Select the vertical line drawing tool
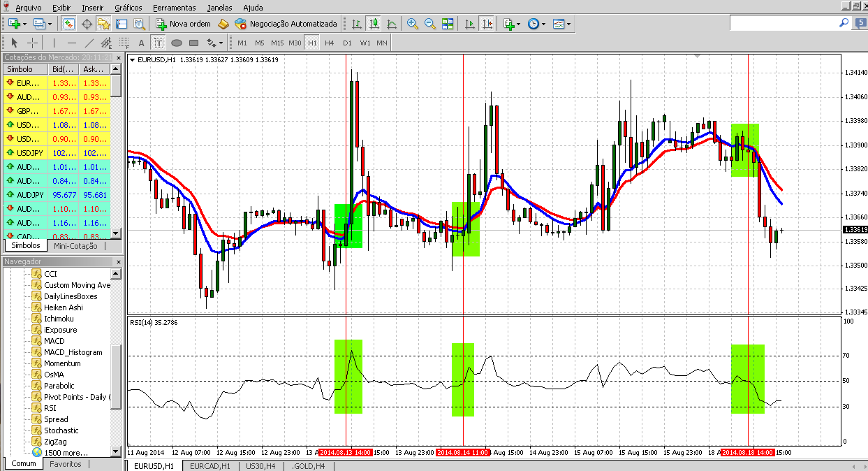Screen dimensions: 868x471 [x=54, y=43]
